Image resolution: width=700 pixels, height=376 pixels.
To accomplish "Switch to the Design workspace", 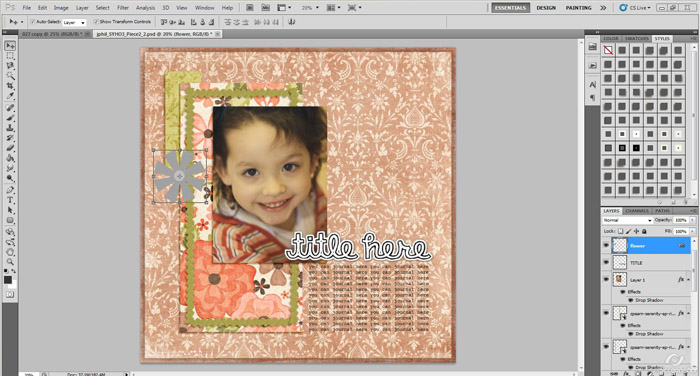I will pos(546,8).
